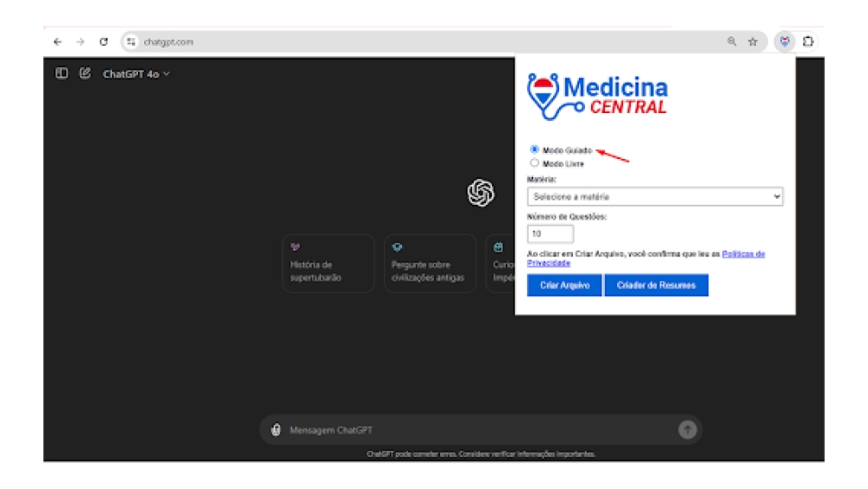Click the ChatGPT logo in center
The width and height of the screenshot is (868, 489).
(481, 193)
